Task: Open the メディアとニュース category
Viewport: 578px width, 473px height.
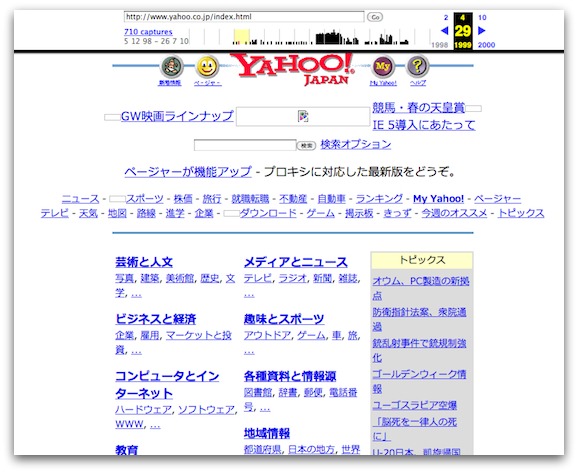Action: (x=296, y=262)
